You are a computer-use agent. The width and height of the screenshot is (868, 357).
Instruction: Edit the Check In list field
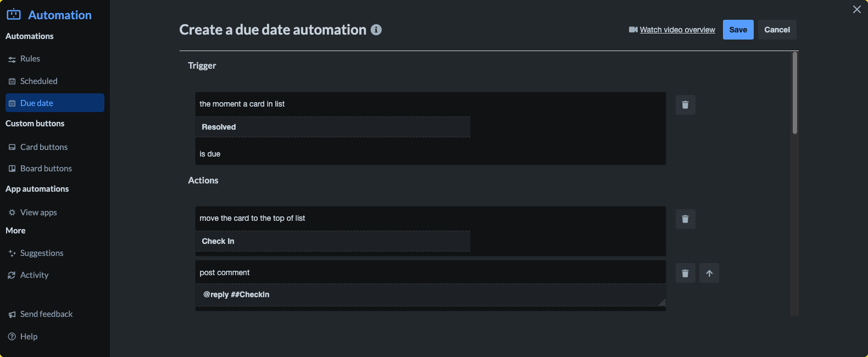click(332, 241)
